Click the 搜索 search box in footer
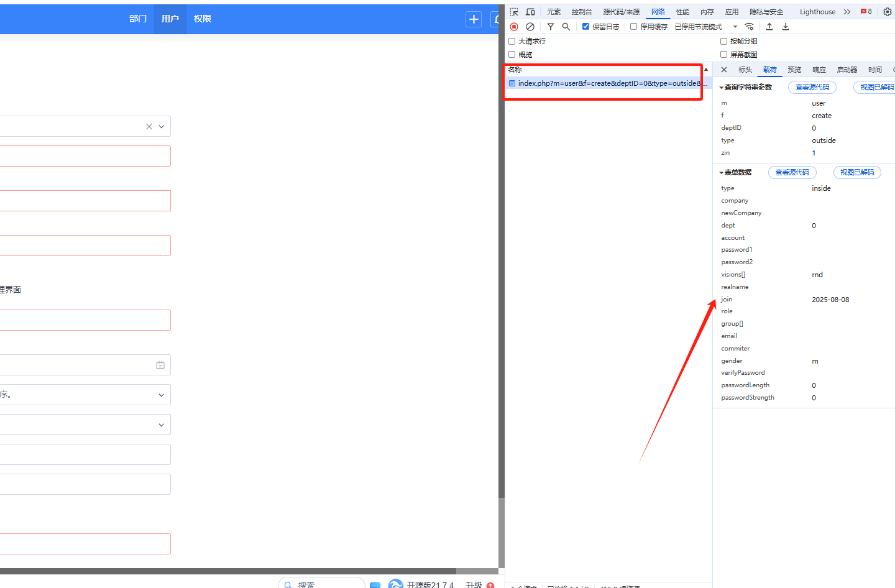The width and height of the screenshot is (895, 588). tap(321, 584)
